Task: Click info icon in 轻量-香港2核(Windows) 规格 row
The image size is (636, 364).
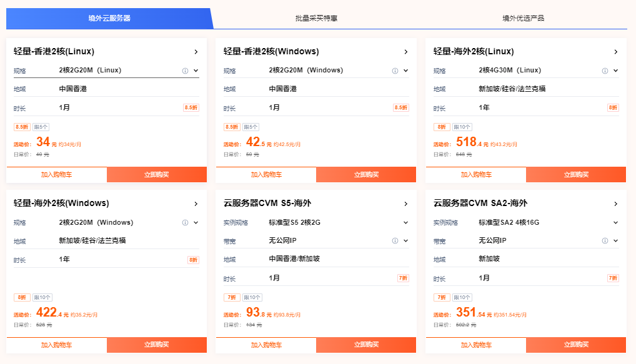Action: [x=395, y=71]
